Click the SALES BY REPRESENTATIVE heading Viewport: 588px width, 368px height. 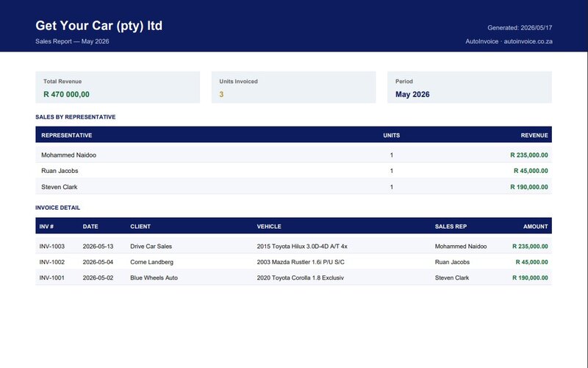(x=76, y=117)
